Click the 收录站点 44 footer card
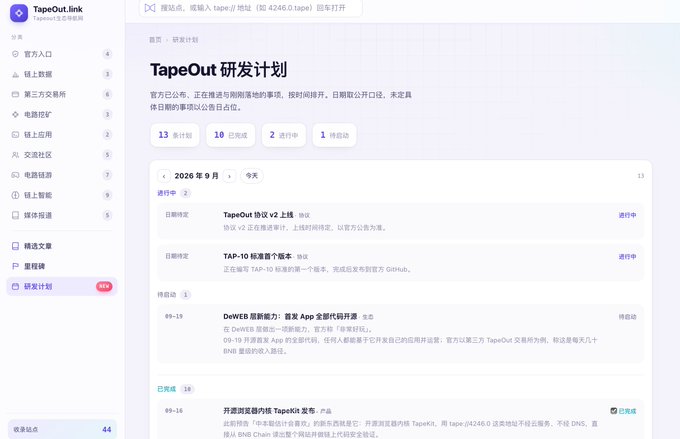Image resolution: width=680 pixels, height=439 pixels. 62,429
